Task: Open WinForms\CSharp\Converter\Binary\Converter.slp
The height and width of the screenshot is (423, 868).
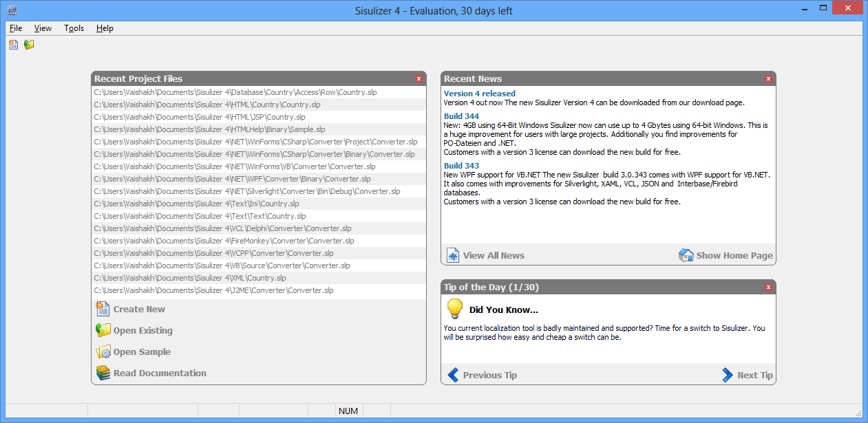Action: click(259, 154)
